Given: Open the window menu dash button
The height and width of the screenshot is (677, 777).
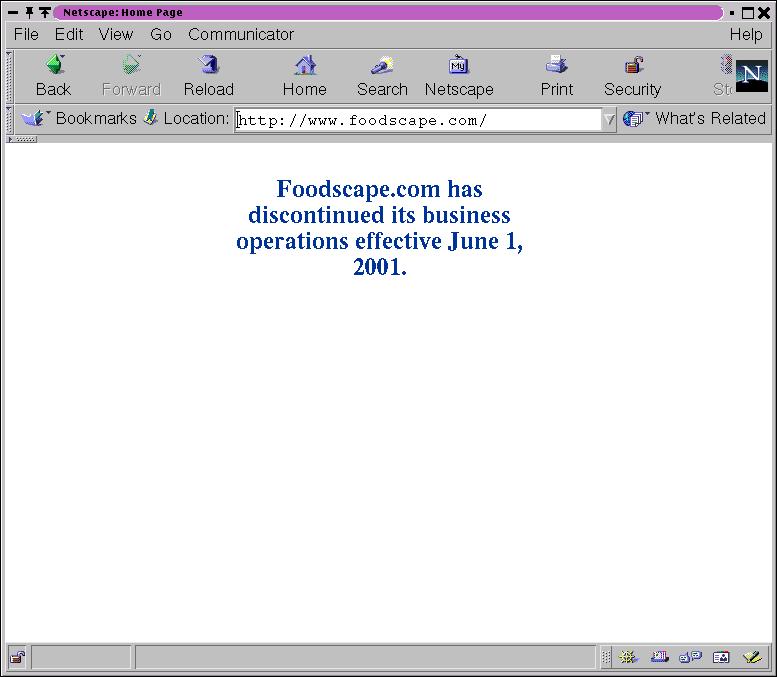Looking at the screenshot, I should 13,12.
